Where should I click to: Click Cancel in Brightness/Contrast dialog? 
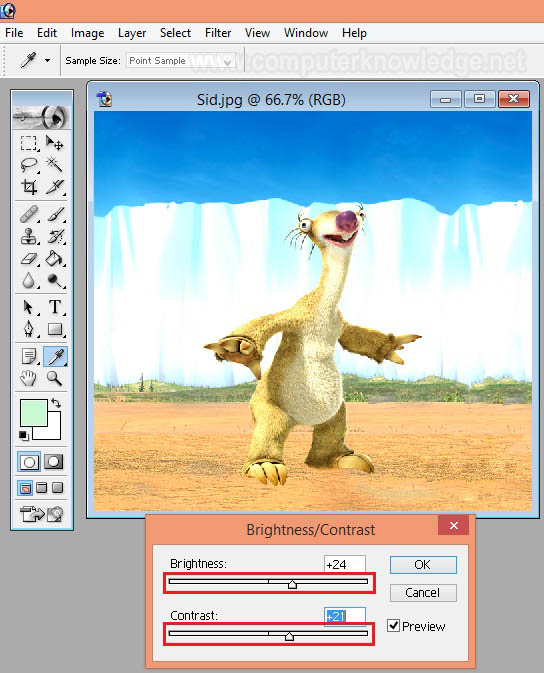point(423,593)
